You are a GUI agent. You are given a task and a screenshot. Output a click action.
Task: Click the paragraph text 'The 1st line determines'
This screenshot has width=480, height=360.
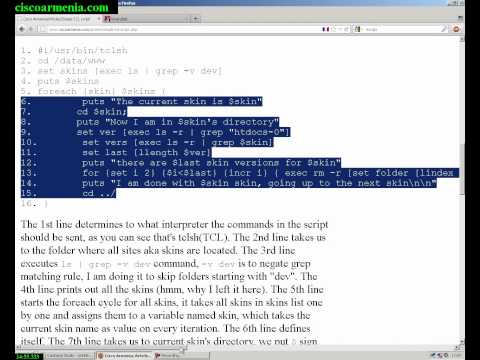72,224
